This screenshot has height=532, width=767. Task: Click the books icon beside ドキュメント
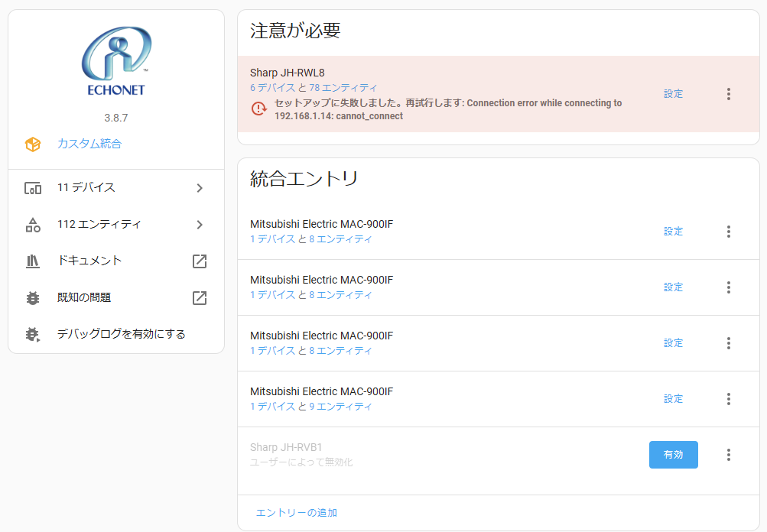tap(33, 261)
